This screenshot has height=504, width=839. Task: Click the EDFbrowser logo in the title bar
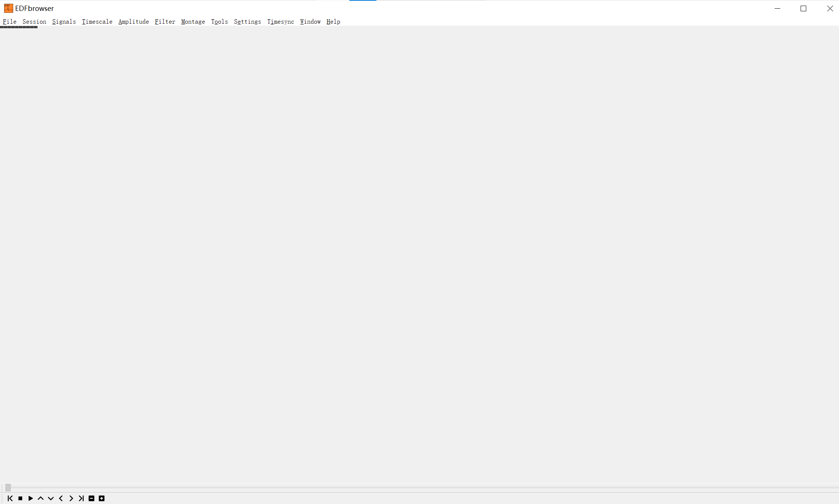click(x=8, y=8)
